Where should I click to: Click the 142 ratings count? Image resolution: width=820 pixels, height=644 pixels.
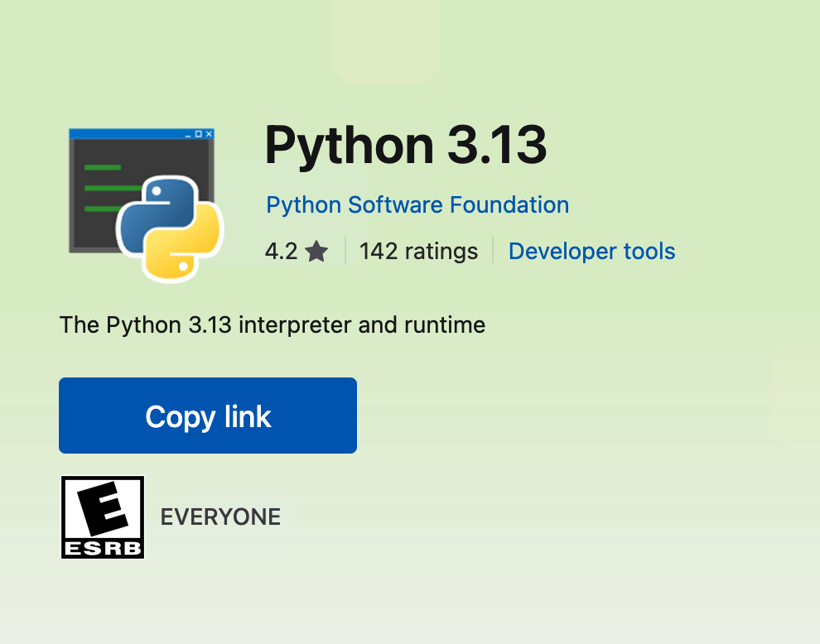418,251
